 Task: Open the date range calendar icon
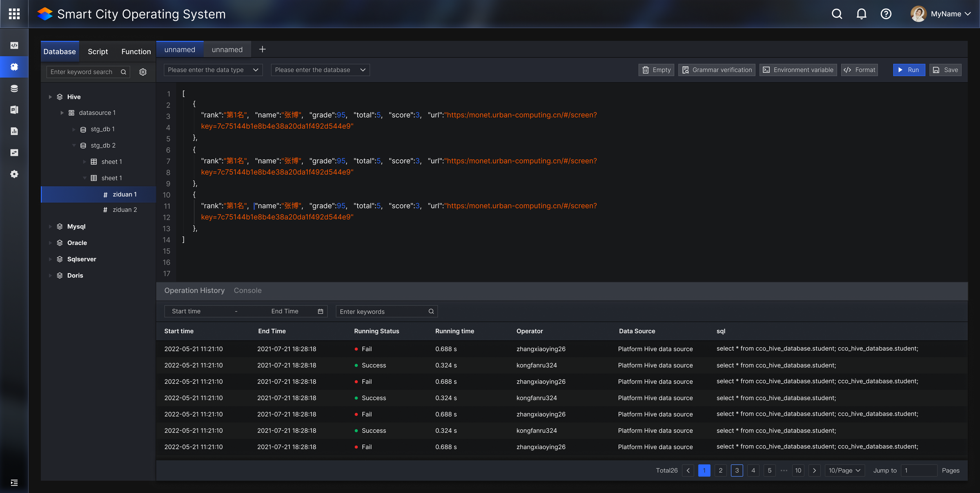[x=320, y=311]
